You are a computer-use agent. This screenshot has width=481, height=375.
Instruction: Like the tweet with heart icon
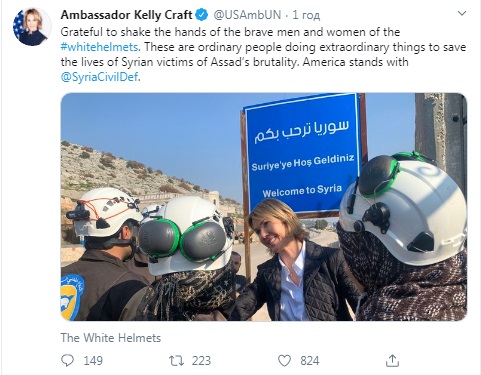[x=284, y=361]
